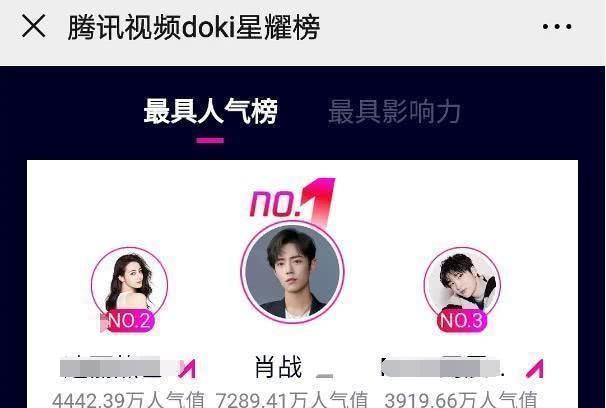
Task: Tap the 7289.41万人气值 popularity score
Action: (291, 400)
